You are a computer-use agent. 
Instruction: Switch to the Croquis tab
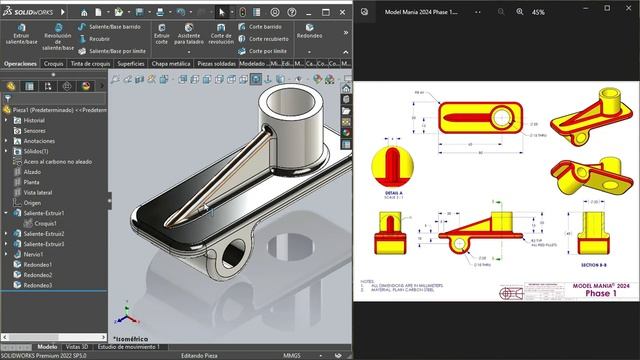pos(53,64)
